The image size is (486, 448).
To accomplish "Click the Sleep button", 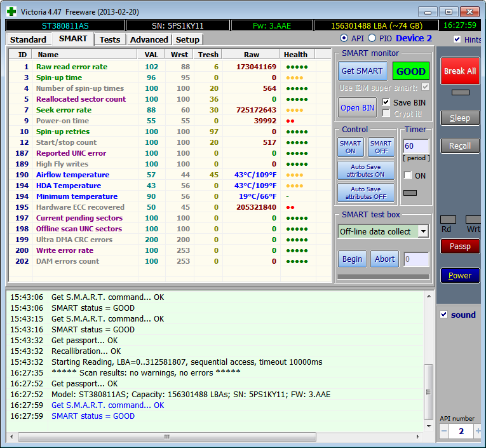I will pos(460,118).
